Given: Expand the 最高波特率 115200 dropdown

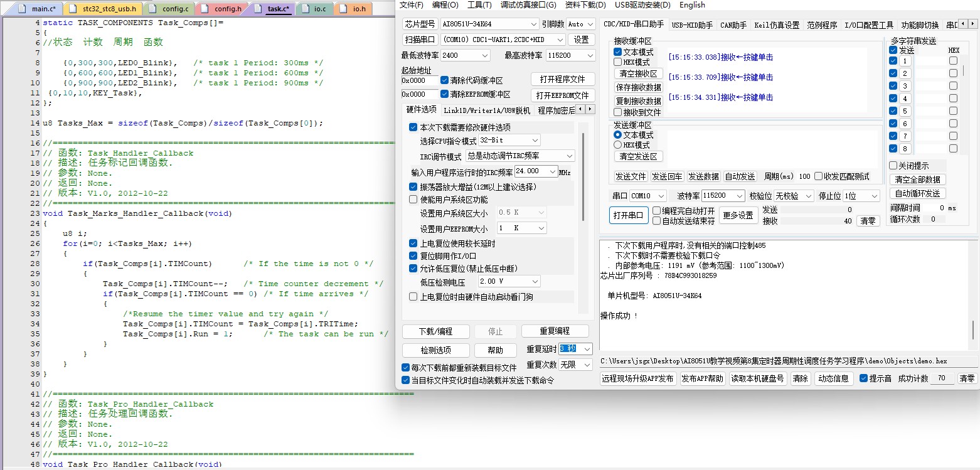Looking at the screenshot, I should click(x=589, y=55).
